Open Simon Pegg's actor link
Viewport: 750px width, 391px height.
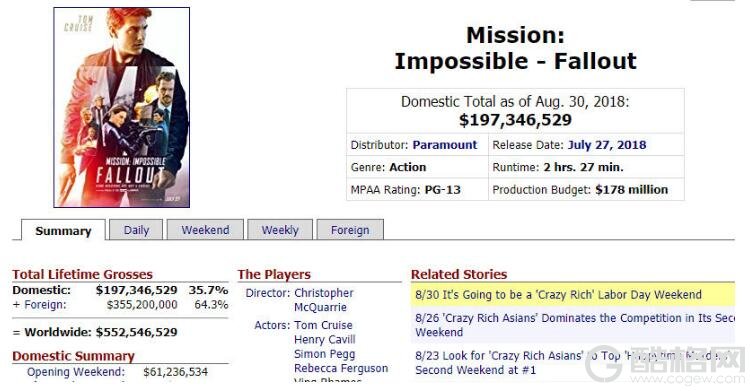pyautogui.click(x=325, y=354)
